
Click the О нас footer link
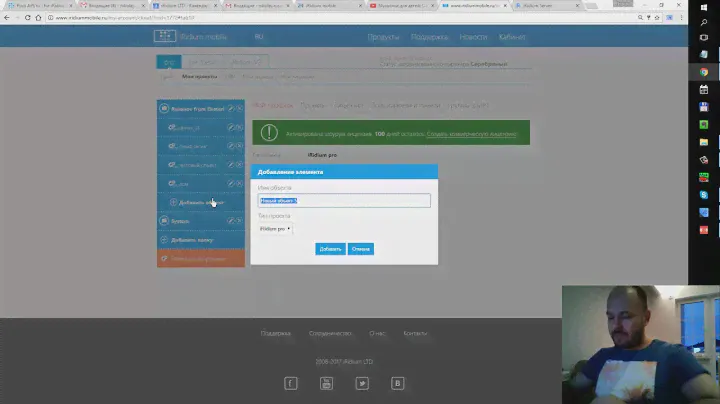pos(377,333)
